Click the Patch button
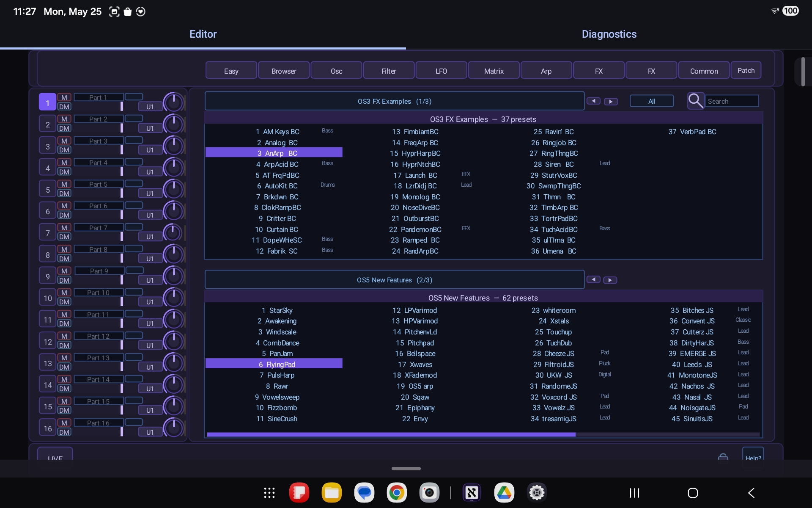Screen dimensions: 812x508 pyautogui.click(x=746, y=70)
